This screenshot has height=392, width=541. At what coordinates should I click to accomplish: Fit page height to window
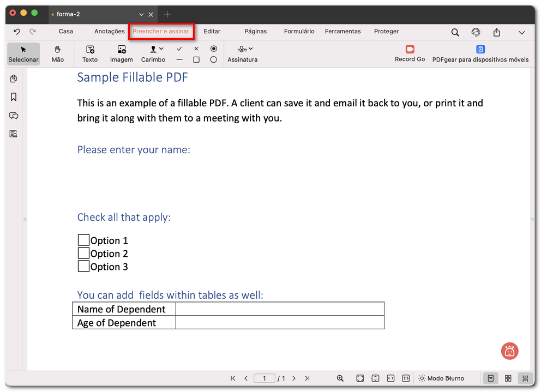pos(375,378)
